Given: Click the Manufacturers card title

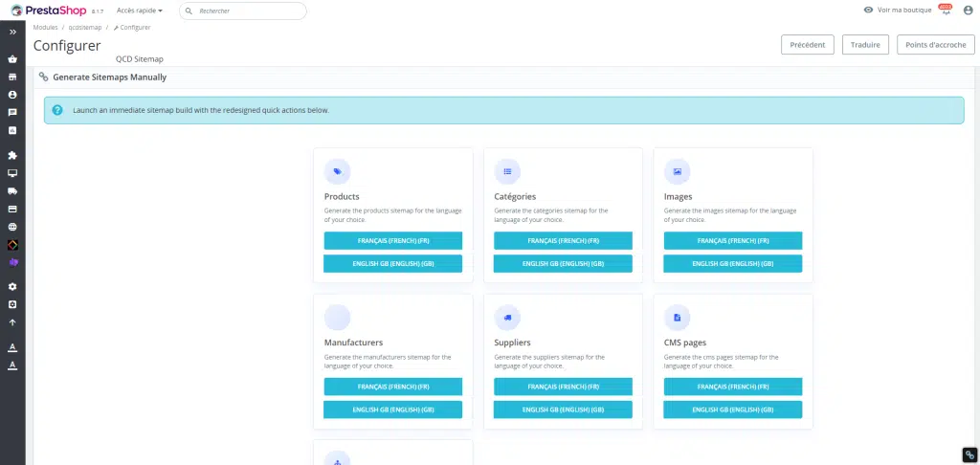Looking at the screenshot, I should click(354, 343).
